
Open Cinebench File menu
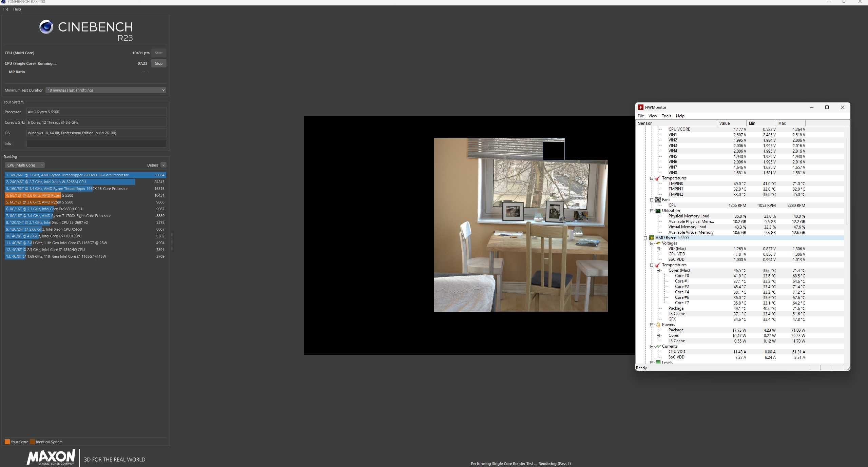[5, 9]
